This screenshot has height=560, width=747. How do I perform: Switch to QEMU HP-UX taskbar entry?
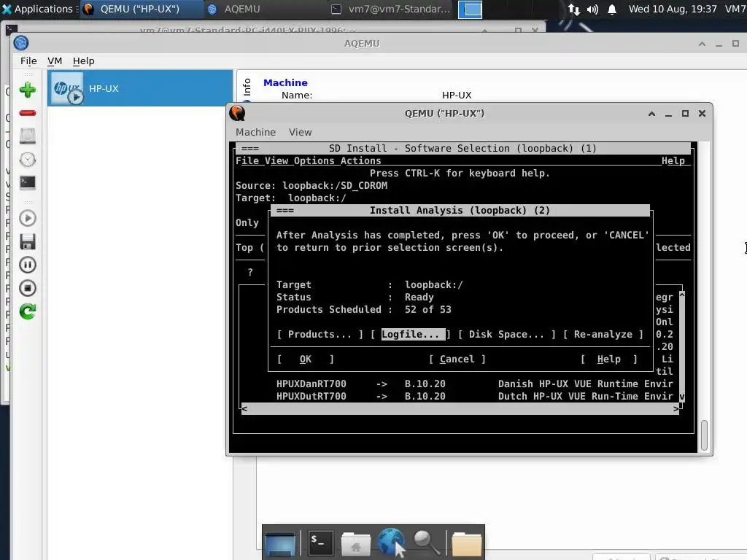coord(141,9)
